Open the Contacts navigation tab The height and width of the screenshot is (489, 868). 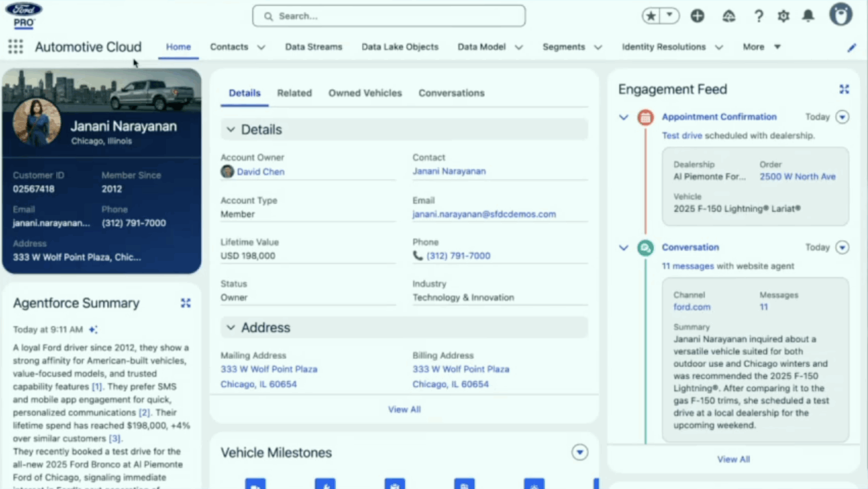(x=229, y=47)
